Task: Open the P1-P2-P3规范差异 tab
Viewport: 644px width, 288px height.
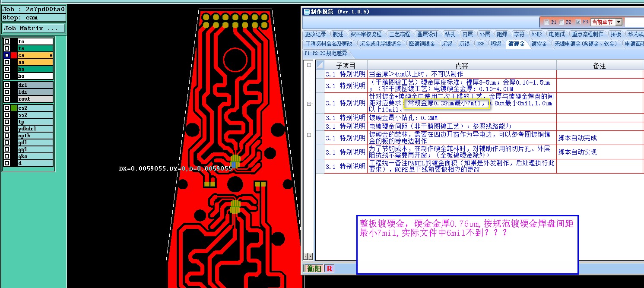Action: (325, 53)
